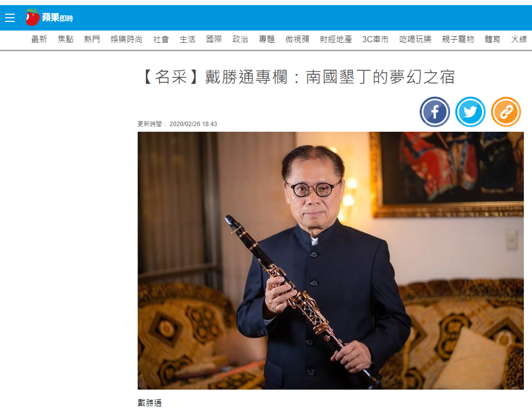Open 專題 section
The height and width of the screenshot is (412, 532).
click(267, 39)
